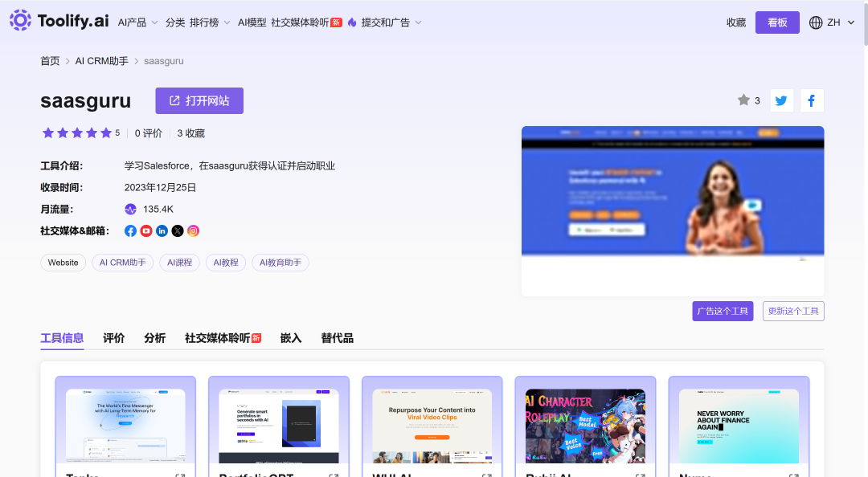Viewport: 868px width, 477px height.
Task: Click the 135.4K monthly traffic value
Action: click(x=158, y=209)
